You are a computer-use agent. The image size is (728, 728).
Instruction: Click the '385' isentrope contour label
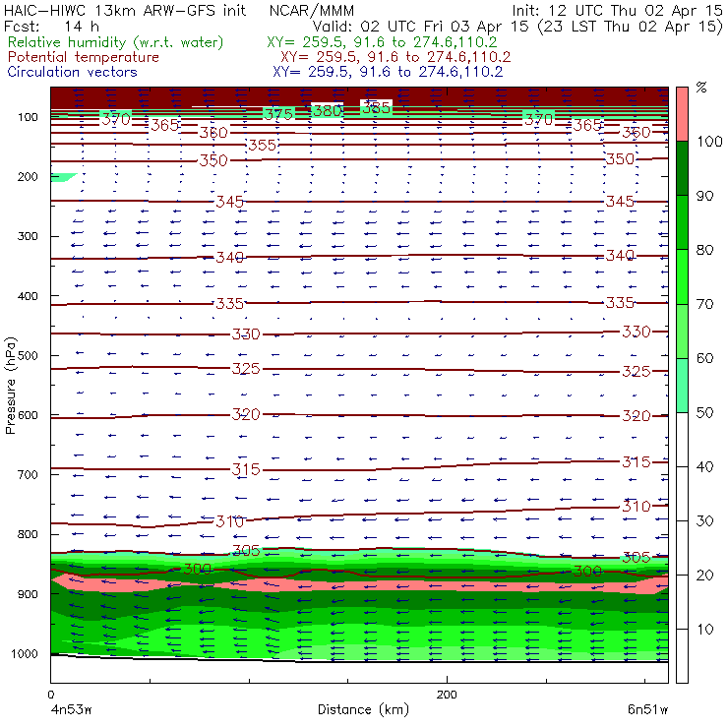coord(376,107)
